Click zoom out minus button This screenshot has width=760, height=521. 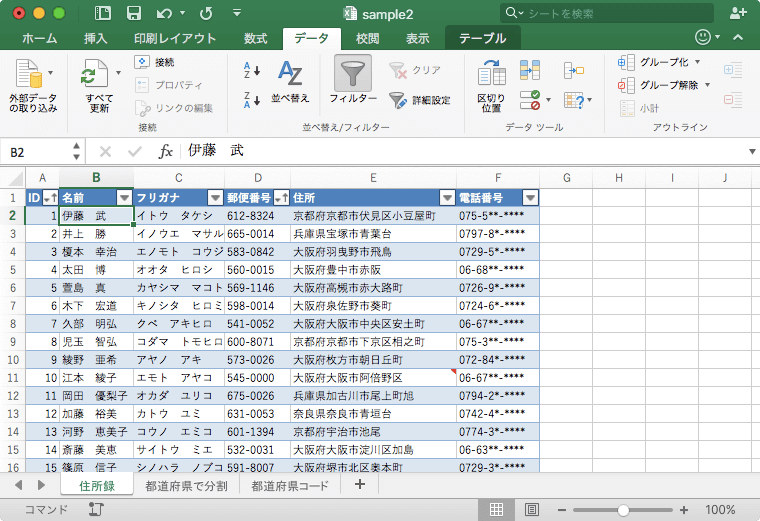tap(562, 510)
